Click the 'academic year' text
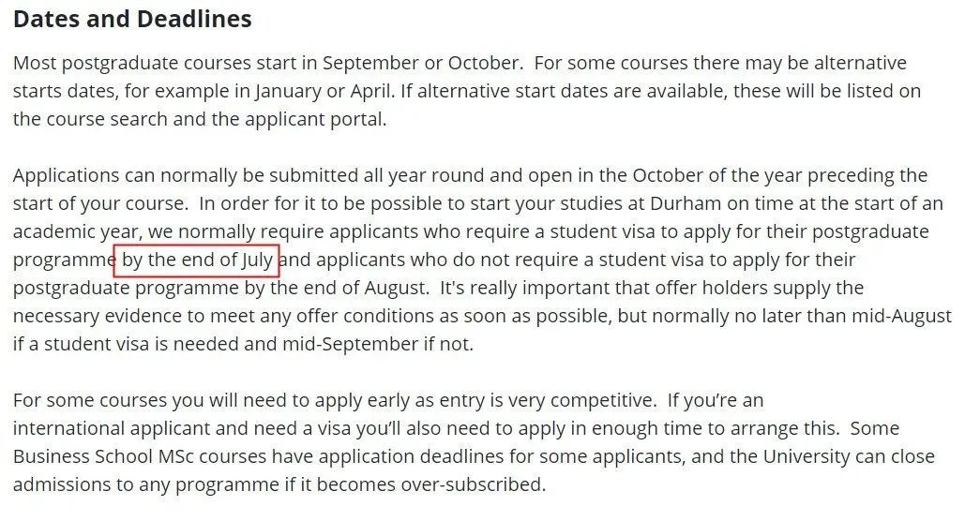This screenshot has width=980, height=521. (x=75, y=231)
